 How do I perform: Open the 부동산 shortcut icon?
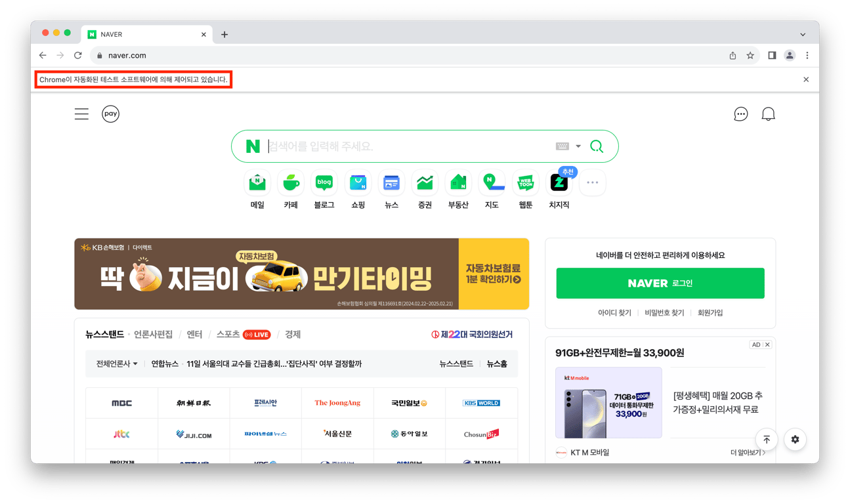point(458,183)
